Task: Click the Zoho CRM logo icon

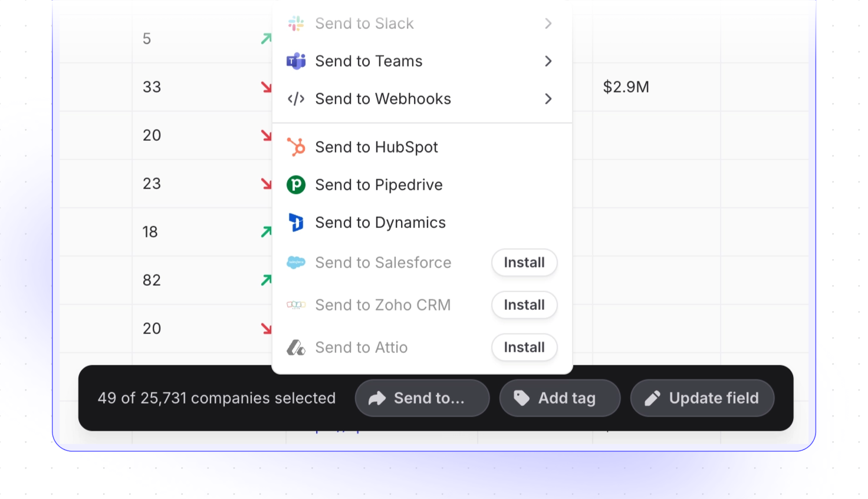Action: tap(296, 305)
